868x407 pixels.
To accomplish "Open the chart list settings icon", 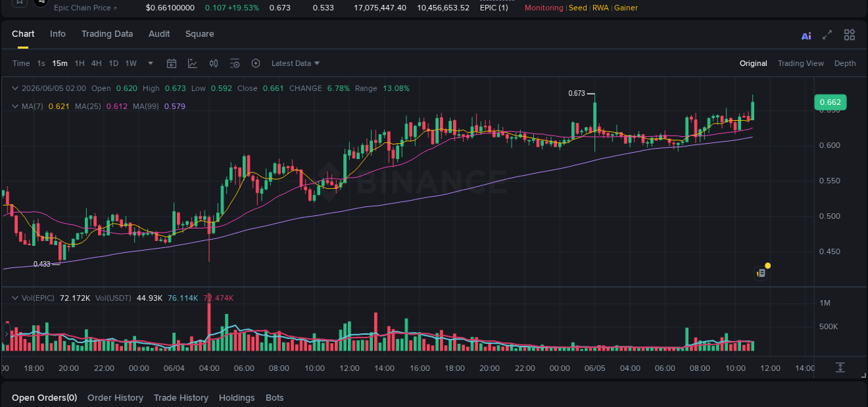I will [x=235, y=63].
